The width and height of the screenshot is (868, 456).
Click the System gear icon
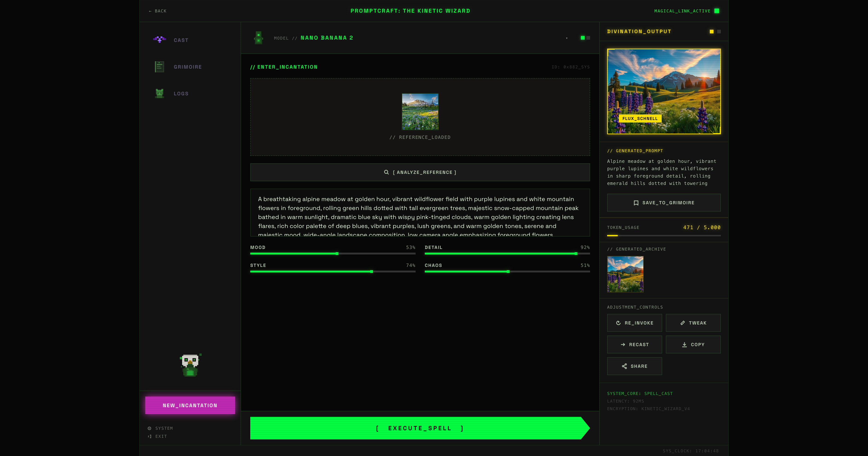[149, 428]
